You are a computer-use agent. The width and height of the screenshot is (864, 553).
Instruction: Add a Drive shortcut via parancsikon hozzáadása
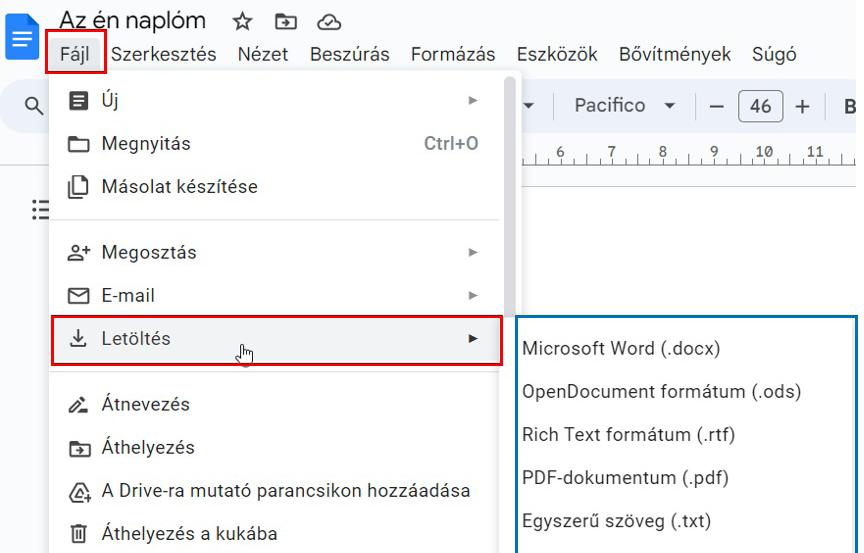(x=276, y=491)
